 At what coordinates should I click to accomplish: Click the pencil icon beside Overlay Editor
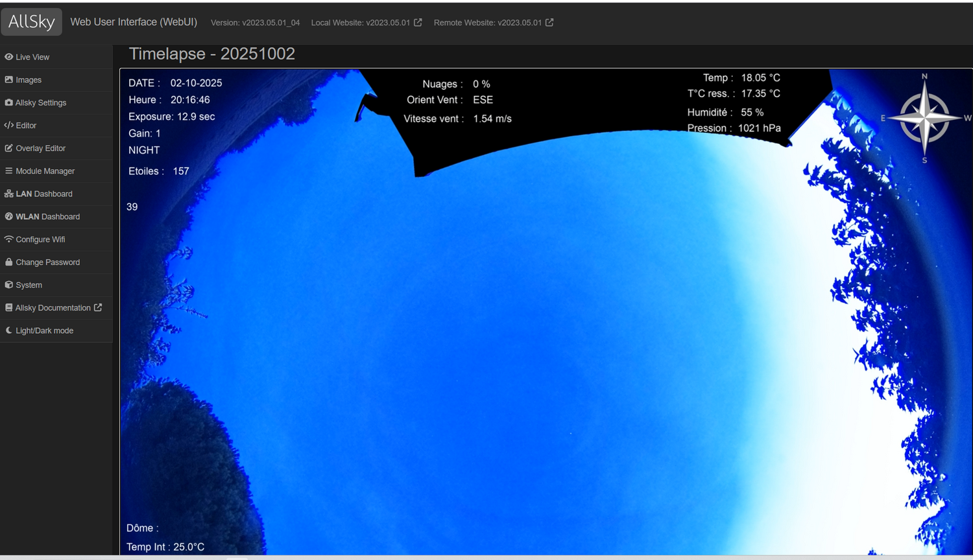(8, 148)
